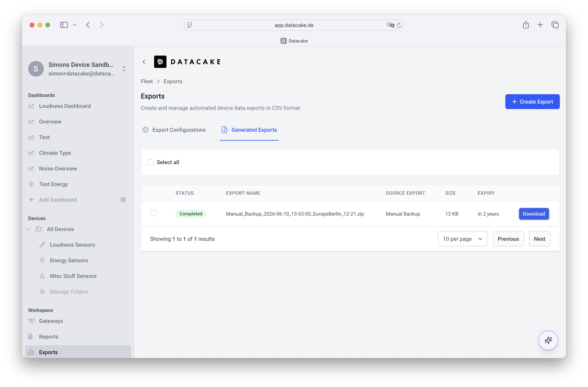Open the Loudness Dashboard
This screenshot has height=387, width=588.
point(65,106)
